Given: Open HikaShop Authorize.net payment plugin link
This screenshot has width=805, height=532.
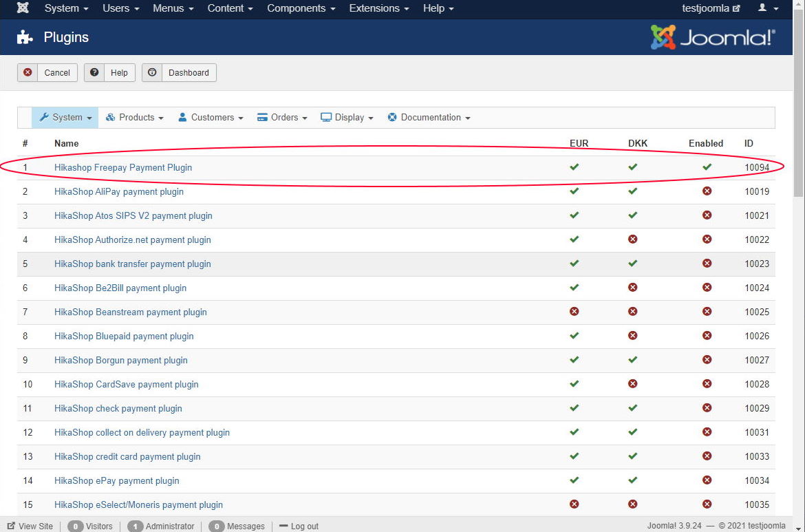Looking at the screenshot, I should click(133, 240).
